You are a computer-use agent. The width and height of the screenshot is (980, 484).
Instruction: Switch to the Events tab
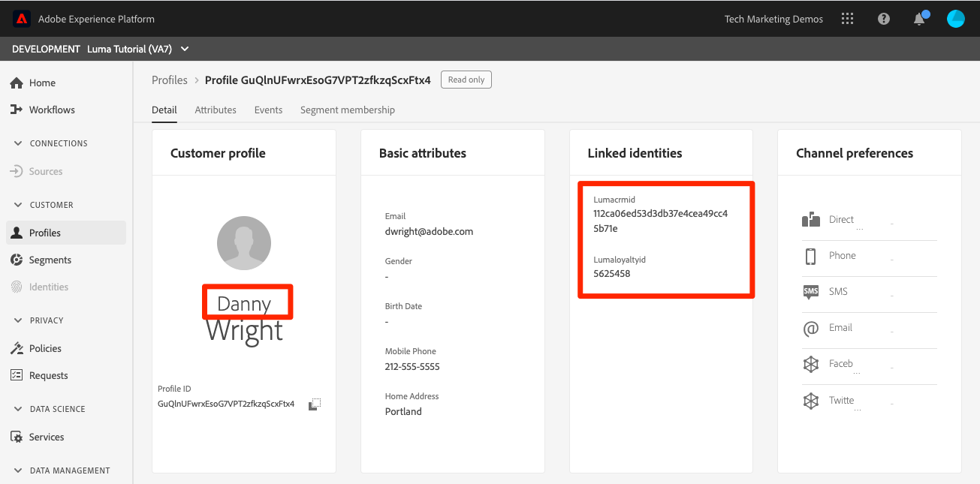(268, 110)
